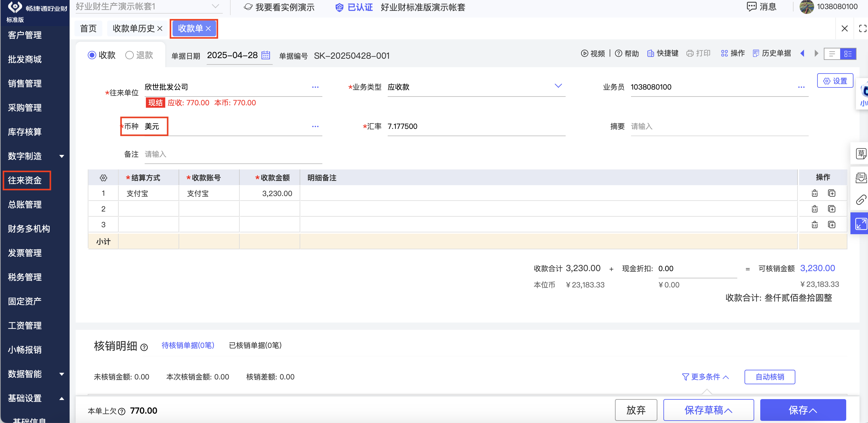
Task: Click the 结算方式 cell 支付宝
Action: (148, 193)
